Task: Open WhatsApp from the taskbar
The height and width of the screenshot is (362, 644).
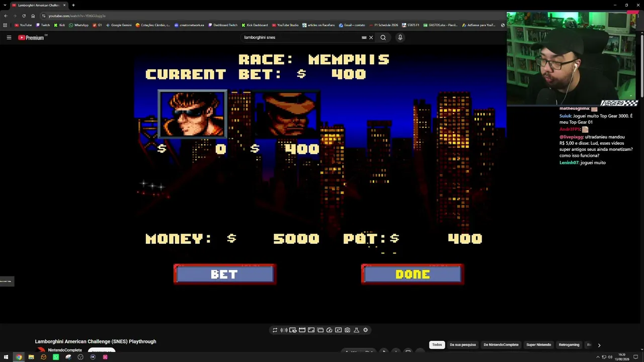Action: pyautogui.click(x=56, y=357)
